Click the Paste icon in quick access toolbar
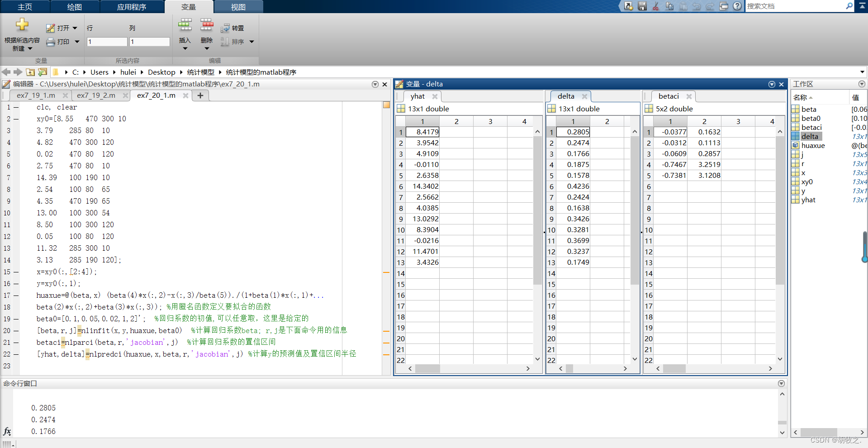The image size is (868, 448). 683,6
